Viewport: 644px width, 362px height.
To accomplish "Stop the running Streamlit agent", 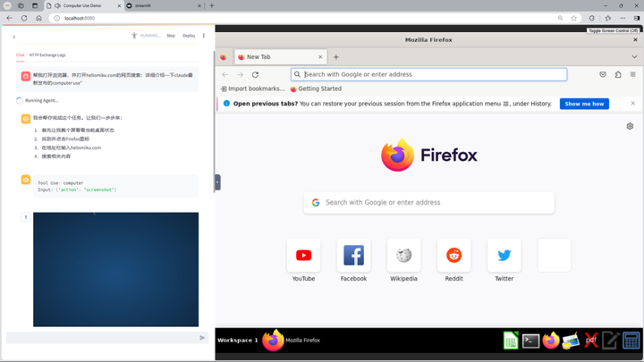I will coord(171,36).
